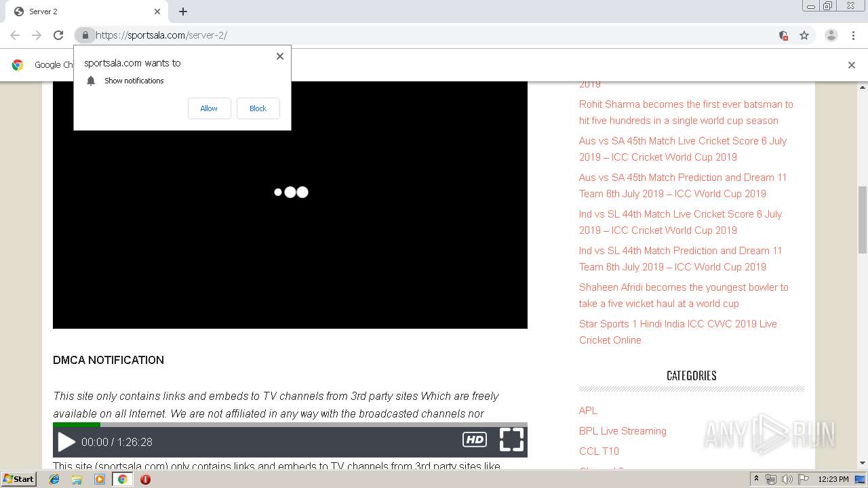Reload the page with refresh icon
The image size is (868, 488).
pos(58,35)
